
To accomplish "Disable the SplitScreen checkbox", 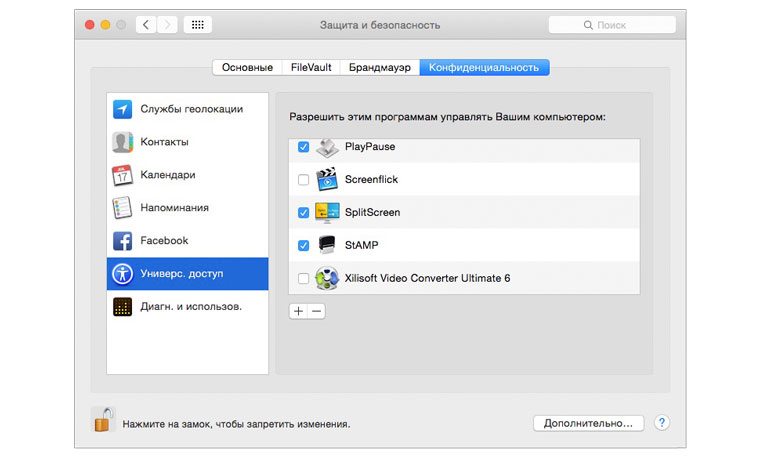I will click(304, 213).
